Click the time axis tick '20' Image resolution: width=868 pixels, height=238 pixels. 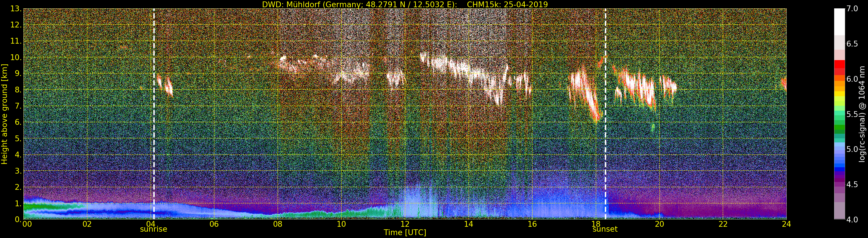point(659,224)
